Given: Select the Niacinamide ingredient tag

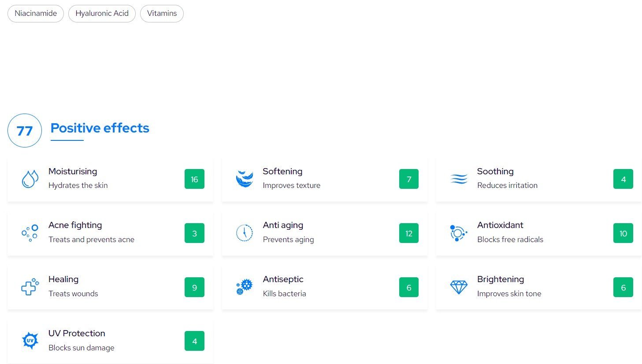Looking at the screenshot, I should (36, 14).
